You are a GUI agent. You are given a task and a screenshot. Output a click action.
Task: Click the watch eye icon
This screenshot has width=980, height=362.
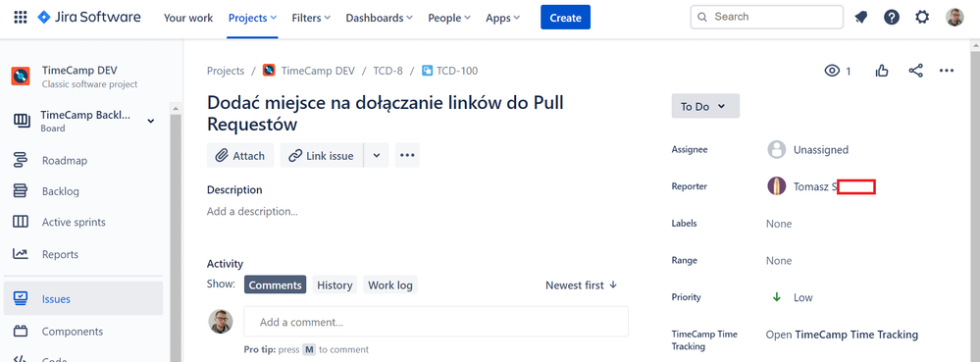tap(832, 71)
